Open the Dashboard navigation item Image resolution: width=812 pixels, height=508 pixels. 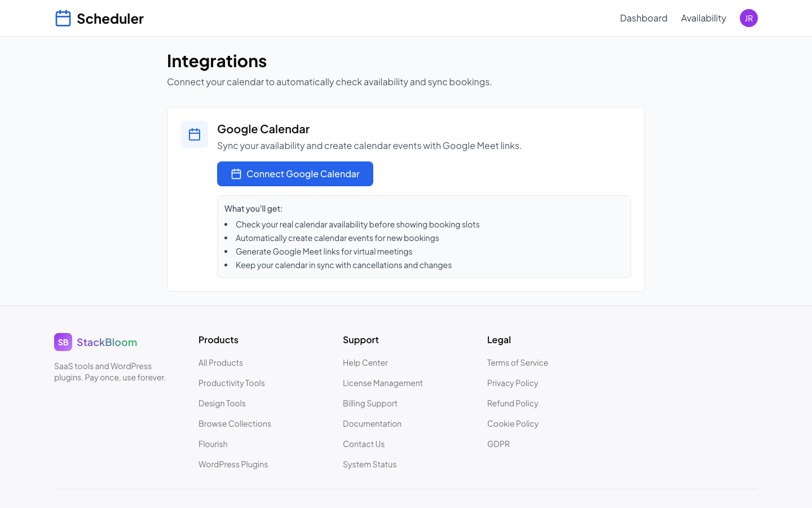(643, 18)
